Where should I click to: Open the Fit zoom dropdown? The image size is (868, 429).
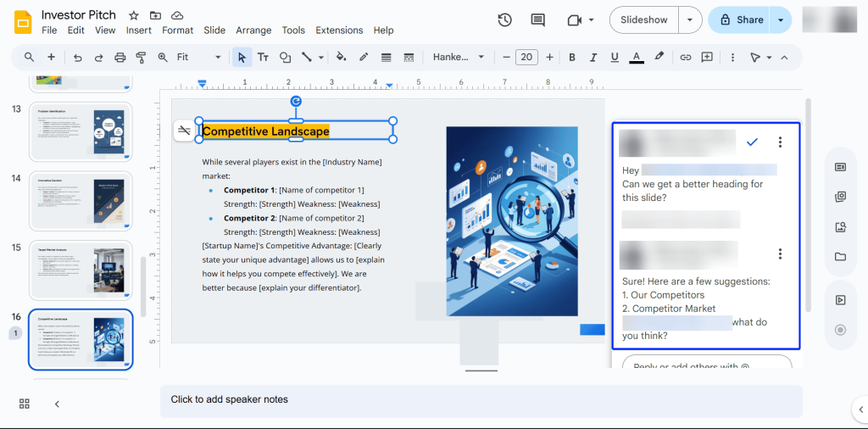point(199,58)
